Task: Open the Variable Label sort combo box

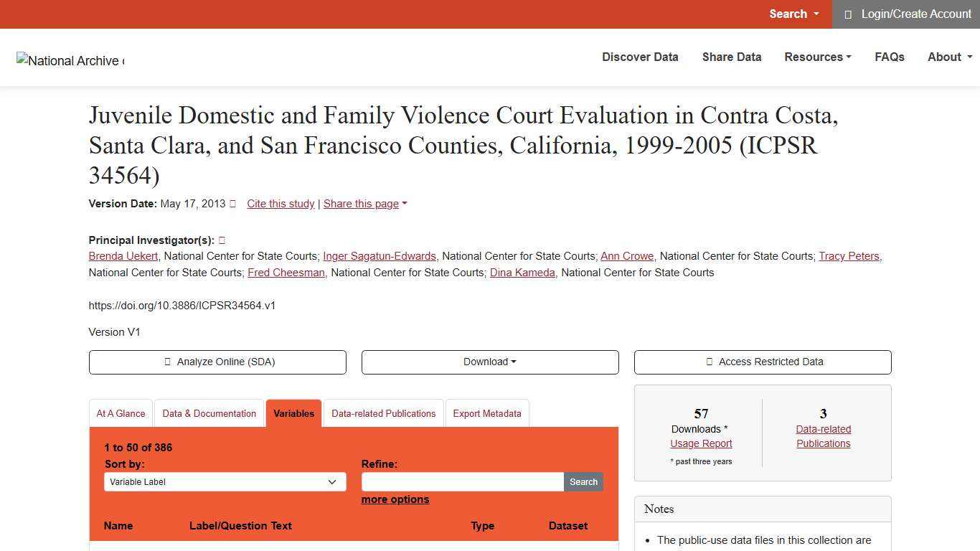Action: (225, 481)
